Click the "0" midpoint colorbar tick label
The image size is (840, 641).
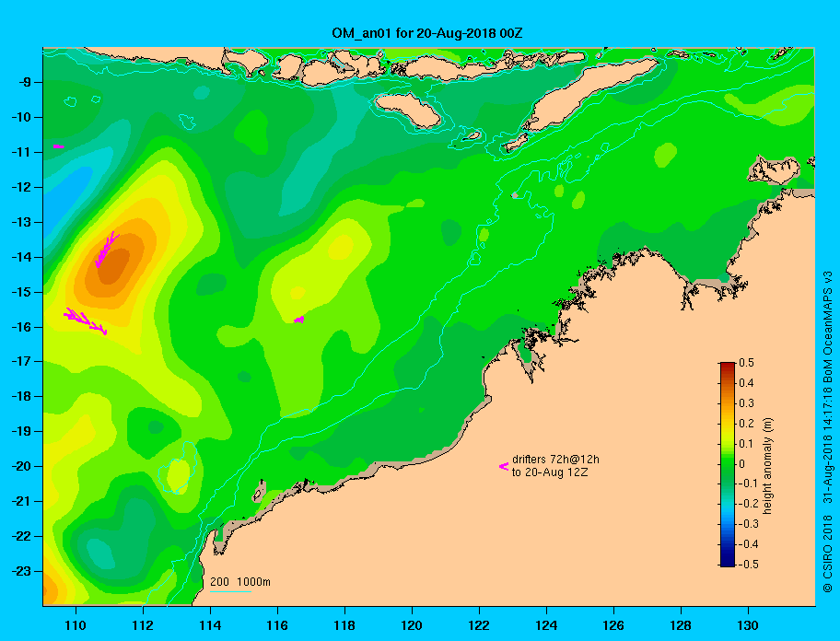742,464
